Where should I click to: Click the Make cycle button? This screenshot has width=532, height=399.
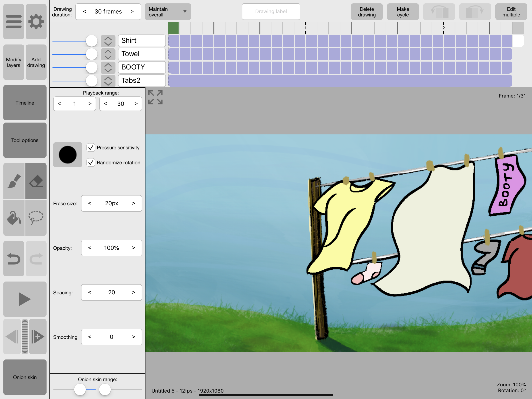[403, 11]
